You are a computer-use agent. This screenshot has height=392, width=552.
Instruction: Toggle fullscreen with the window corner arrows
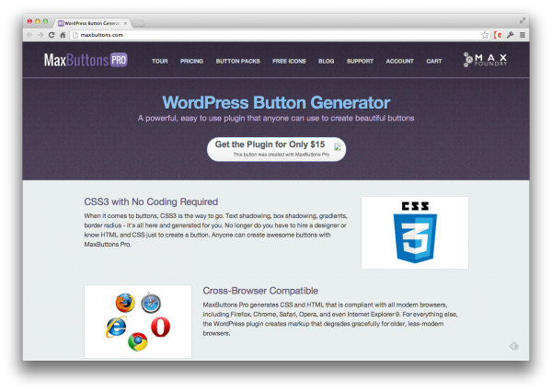tap(523, 21)
